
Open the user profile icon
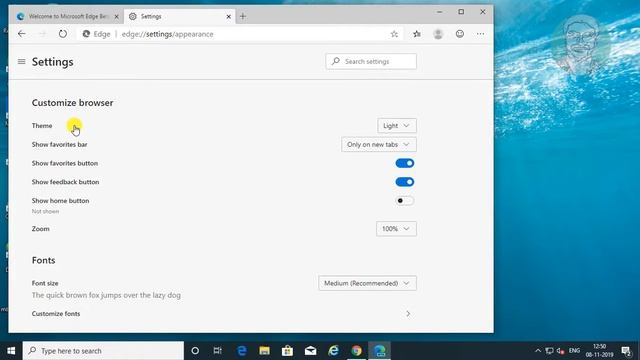(x=438, y=34)
